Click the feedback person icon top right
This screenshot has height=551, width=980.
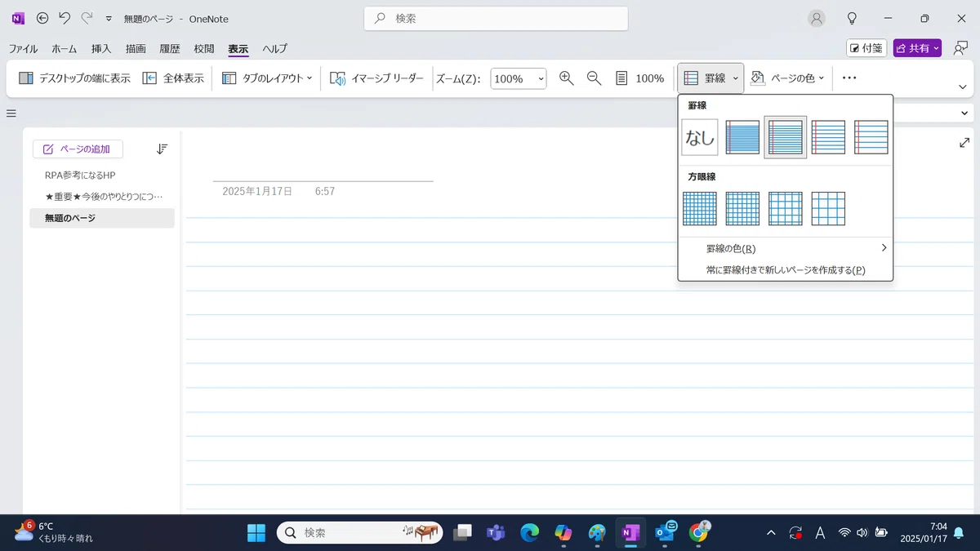pyautogui.click(x=960, y=48)
